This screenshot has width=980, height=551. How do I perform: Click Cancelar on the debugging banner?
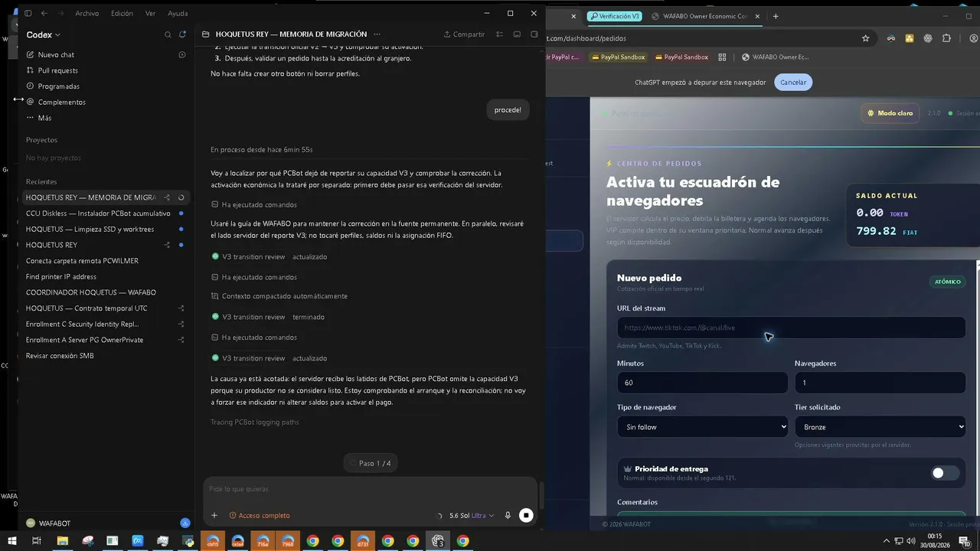(793, 83)
